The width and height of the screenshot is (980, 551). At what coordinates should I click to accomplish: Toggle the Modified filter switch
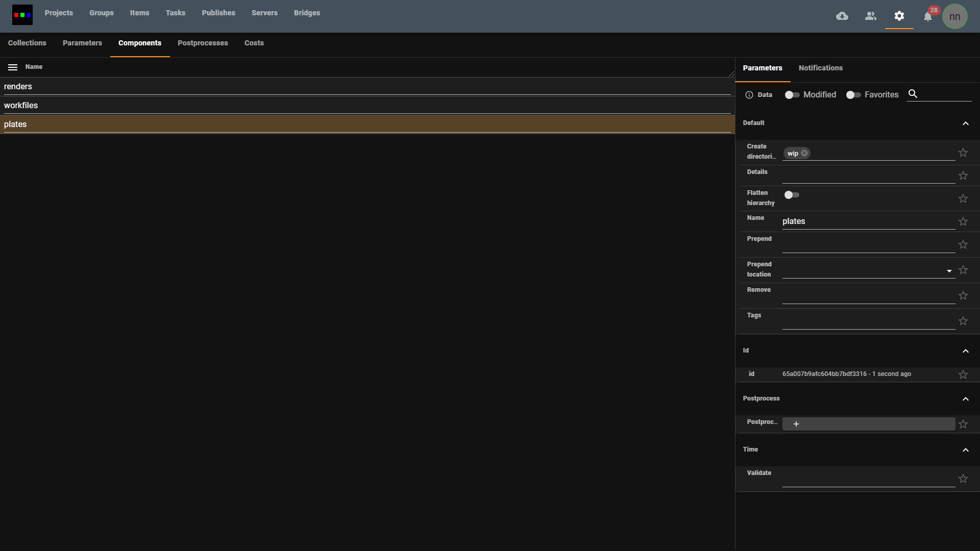(x=792, y=95)
